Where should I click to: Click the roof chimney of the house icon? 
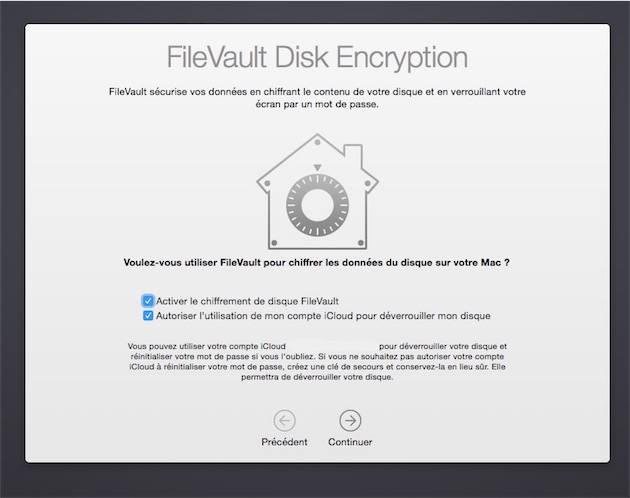[x=353, y=153]
